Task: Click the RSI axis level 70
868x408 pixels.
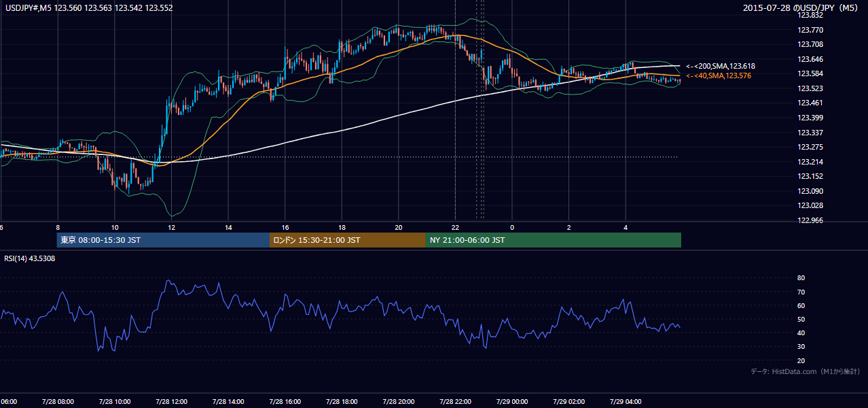Action: [x=801, y=292]
